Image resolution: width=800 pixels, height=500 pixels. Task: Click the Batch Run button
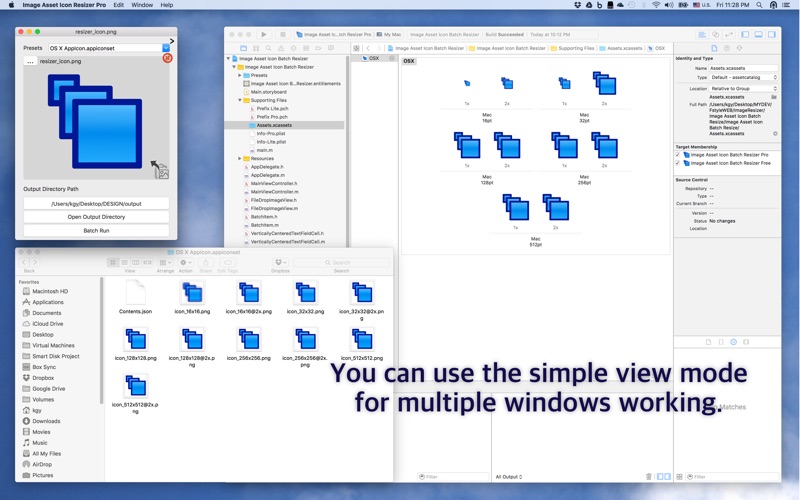pos(96,231)
